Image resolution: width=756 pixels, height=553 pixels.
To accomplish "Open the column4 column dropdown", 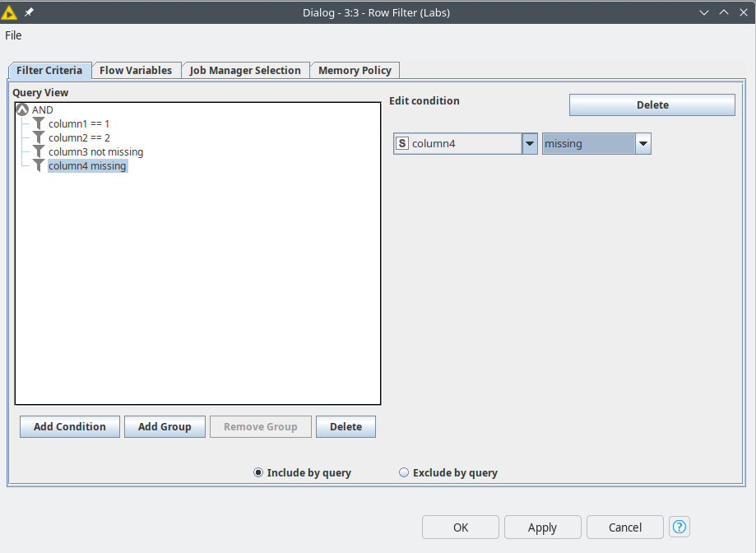I will [530, 144].
